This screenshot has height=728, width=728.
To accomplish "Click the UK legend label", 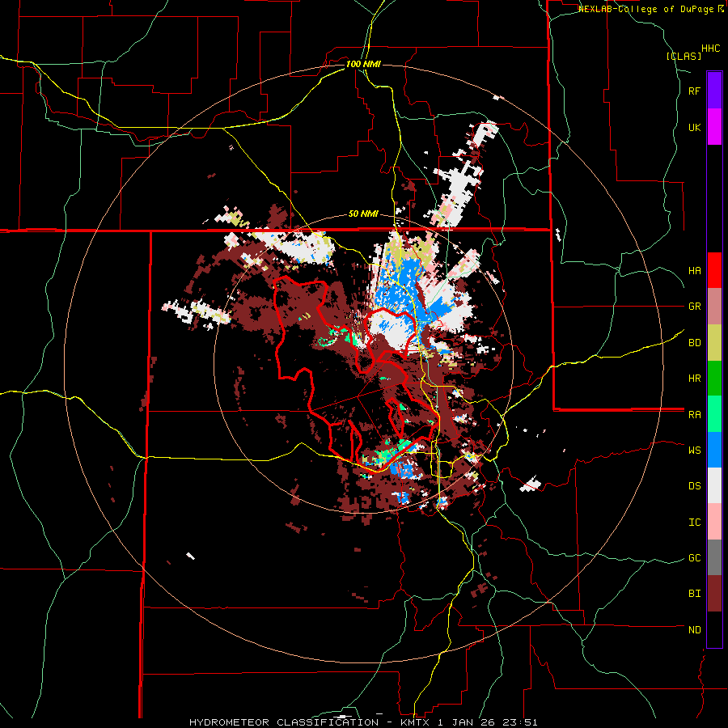I will 694,127.
